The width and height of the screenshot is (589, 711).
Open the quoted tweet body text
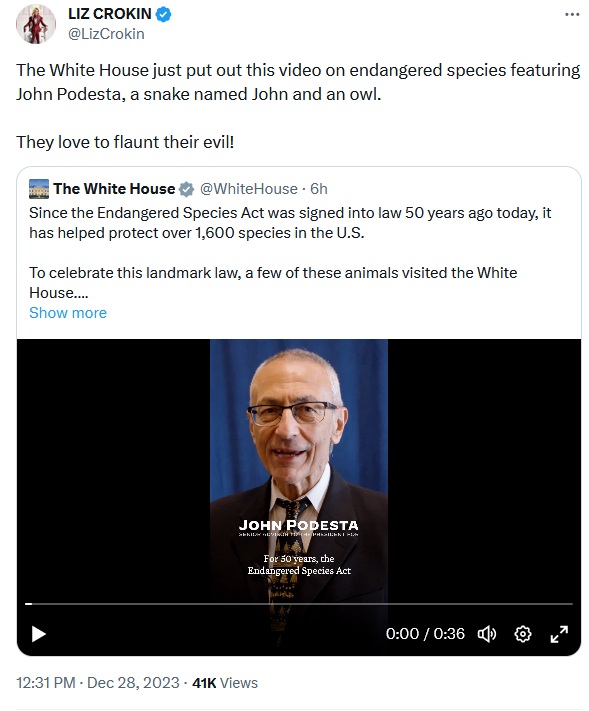click(x=290, y=253)
